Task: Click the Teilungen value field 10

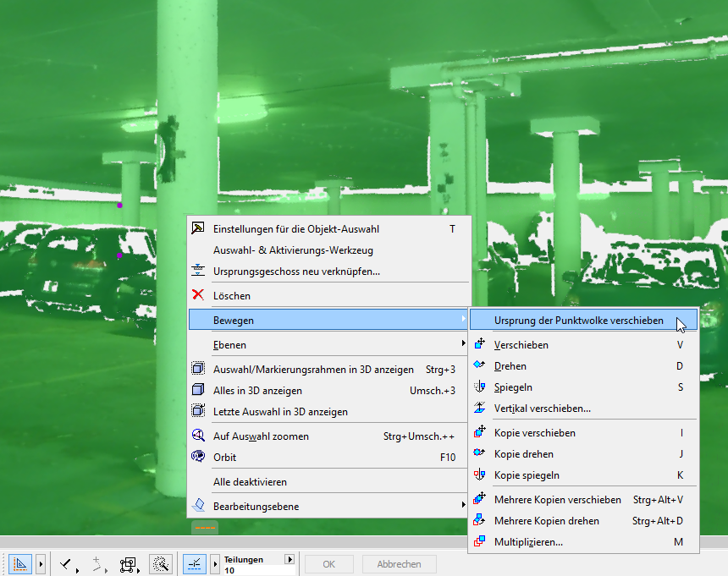Action: pos(259,570)
